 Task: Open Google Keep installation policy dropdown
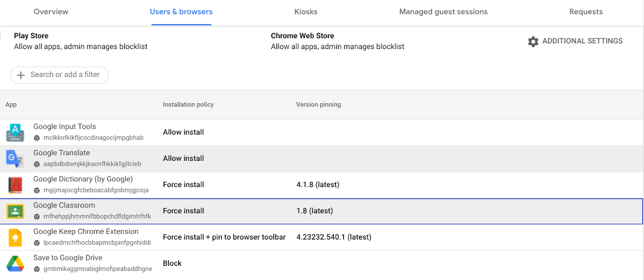point(224,237)
